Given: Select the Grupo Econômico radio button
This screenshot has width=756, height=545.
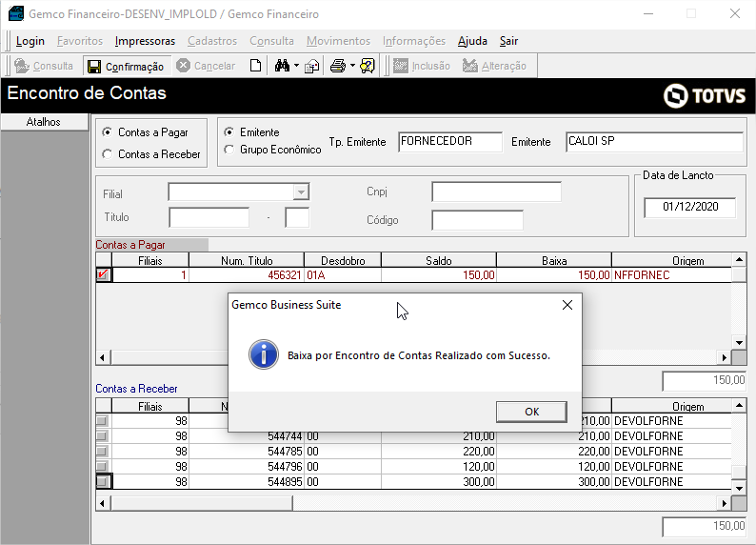Looking at the screenshot, I should tap(229, 150).
